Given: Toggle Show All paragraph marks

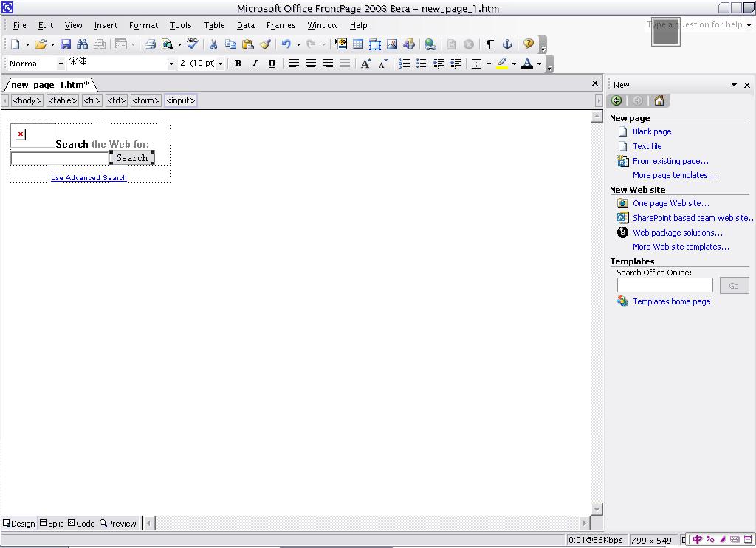Looking at the screenshot, I should point(489,45).
